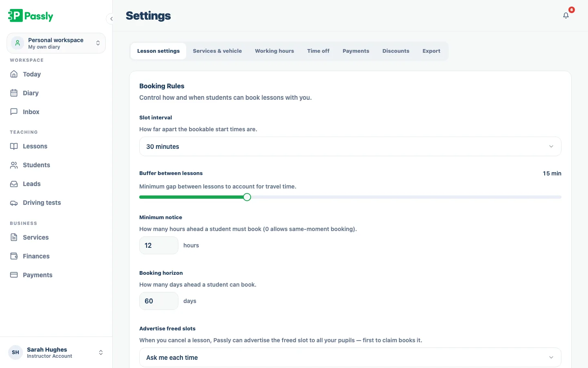Switch to the Working hours tab
This screenshot has width=588, height=368.
pos(274,51)
